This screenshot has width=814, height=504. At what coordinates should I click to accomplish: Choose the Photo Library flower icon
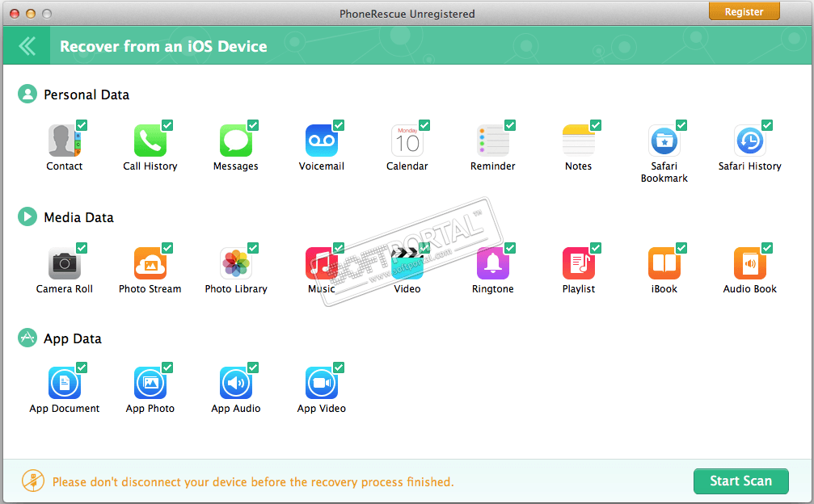[x=236, y=263]
